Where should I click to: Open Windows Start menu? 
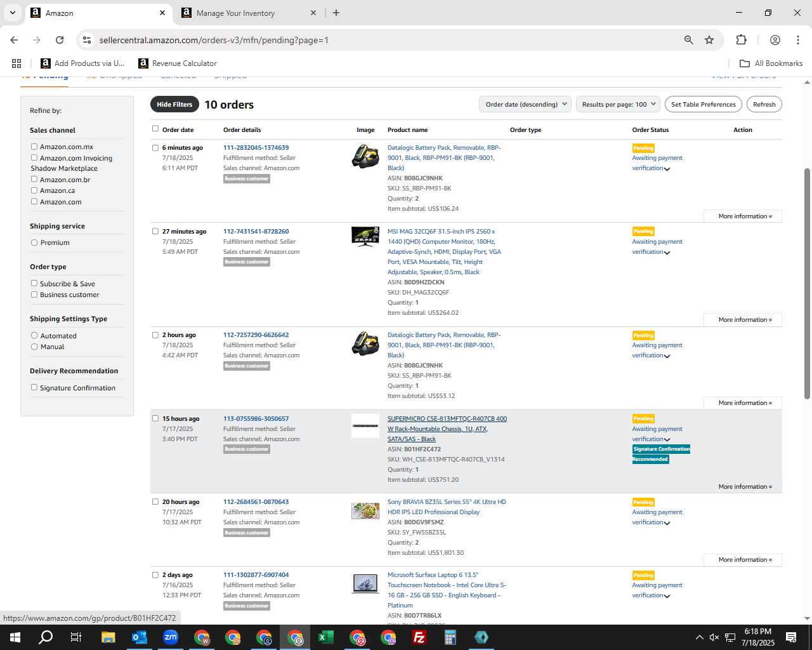15,637
